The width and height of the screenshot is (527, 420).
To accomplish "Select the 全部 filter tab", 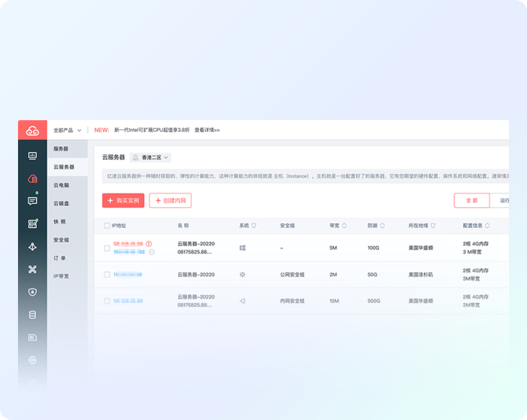I will (471, 200).
